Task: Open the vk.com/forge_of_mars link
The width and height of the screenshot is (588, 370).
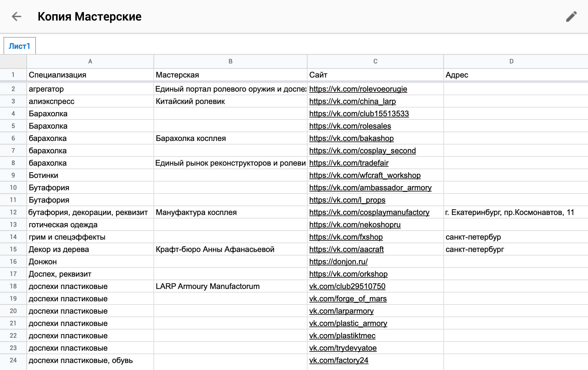Action: (x=348, y=299)
